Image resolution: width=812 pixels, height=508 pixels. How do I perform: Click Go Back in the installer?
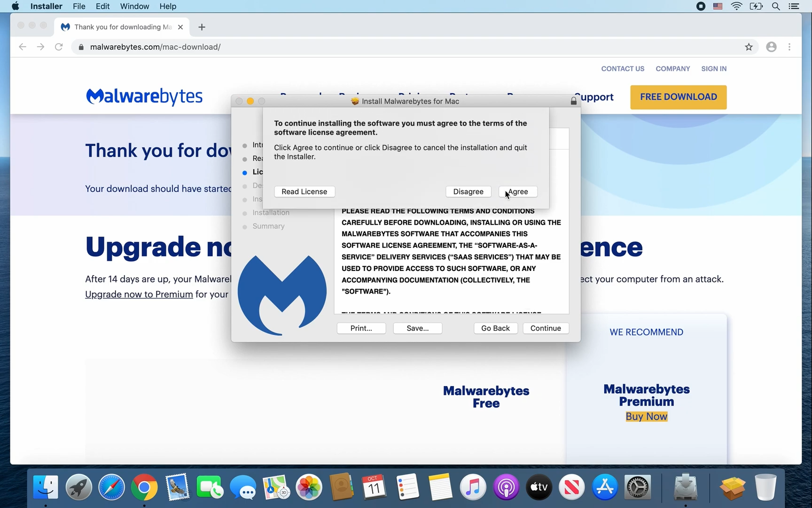click(496, 328)
